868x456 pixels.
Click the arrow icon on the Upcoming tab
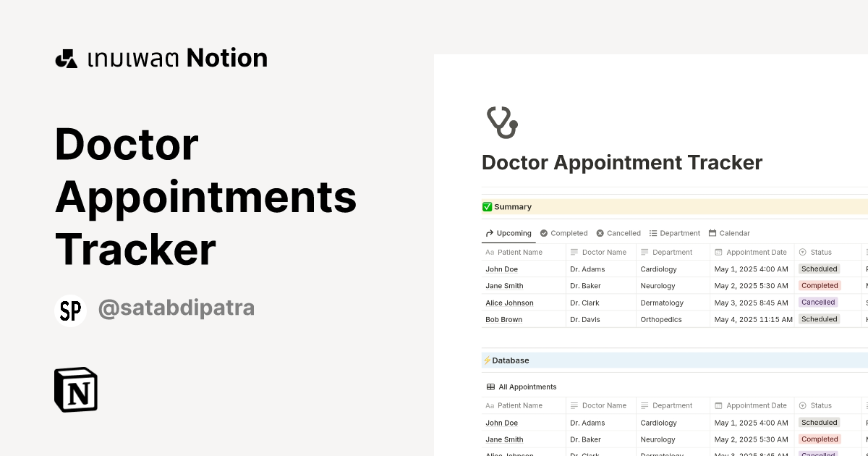click(x=489, y=233)
